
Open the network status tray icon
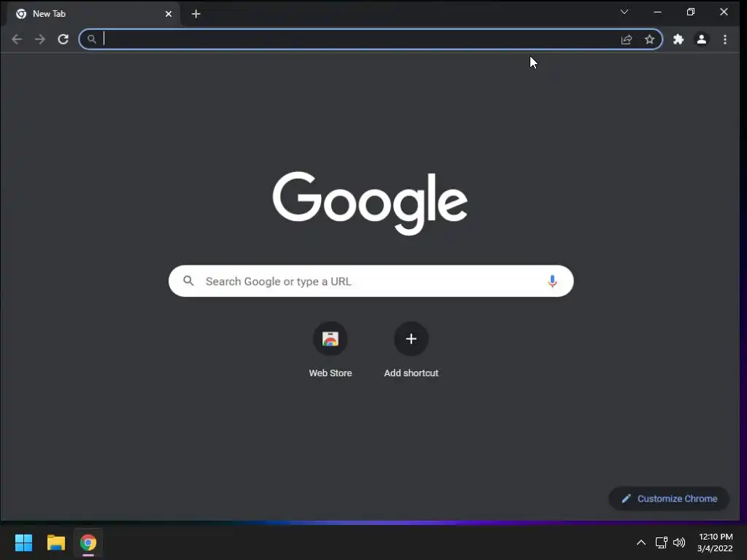[661, 542]
